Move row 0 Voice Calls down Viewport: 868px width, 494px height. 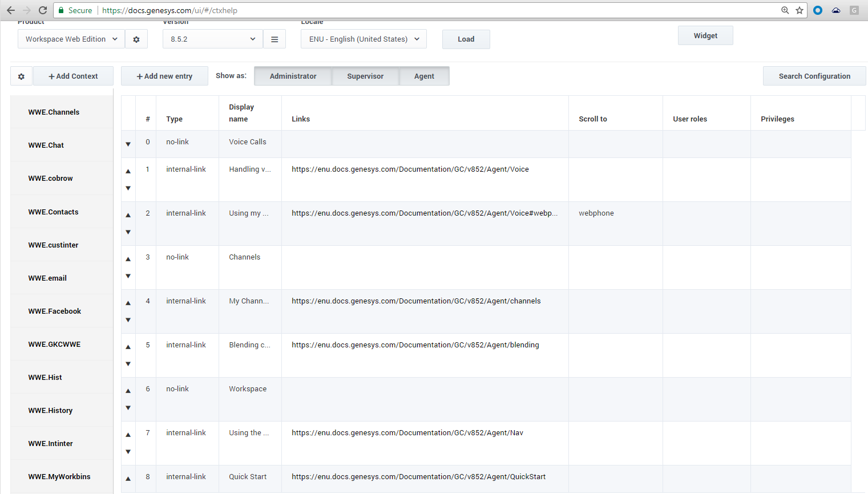128,144
